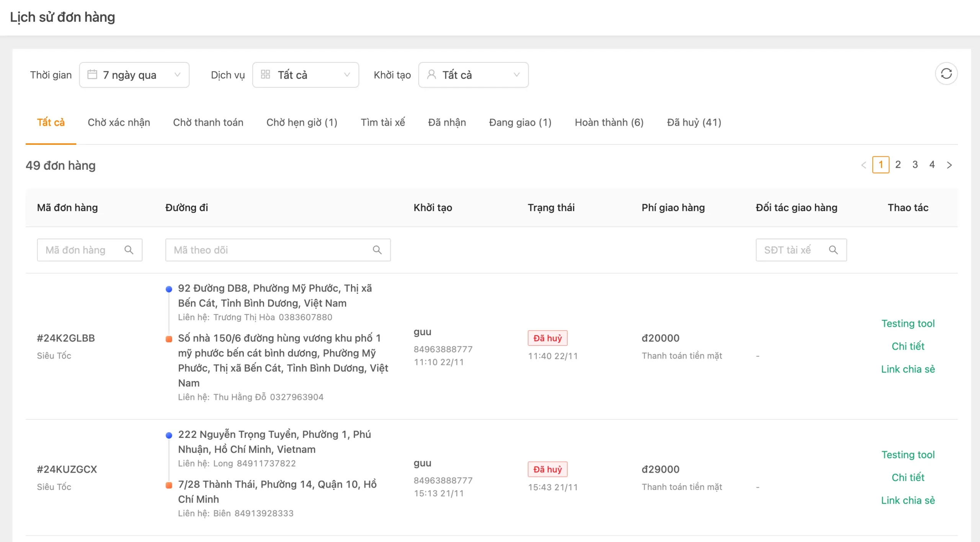Go to page 3 of orders
This screenshot has width=980, height=542.
point(915,165)
